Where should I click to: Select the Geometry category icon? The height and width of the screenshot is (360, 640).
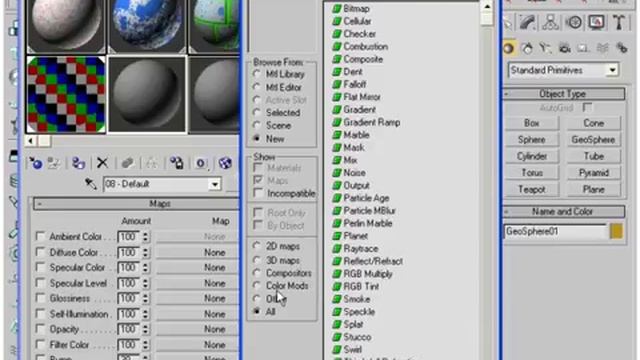point(509,49)
